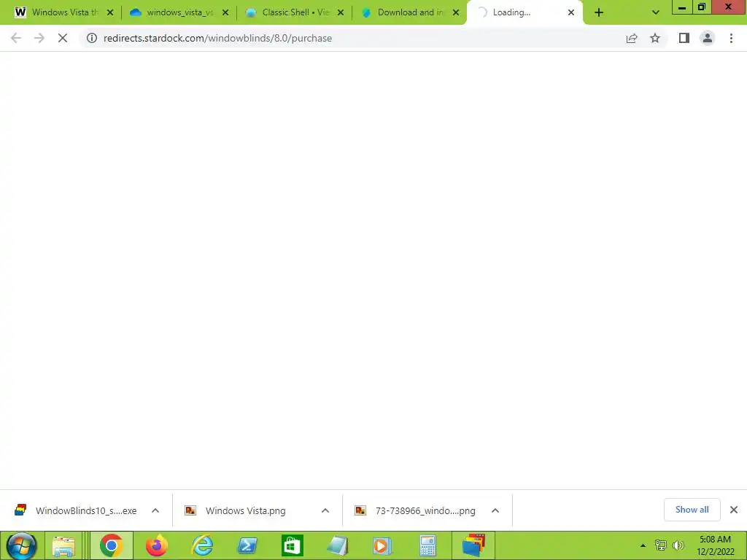Share this page icon
Screen dimensions: 747x560
coord(632,38)
